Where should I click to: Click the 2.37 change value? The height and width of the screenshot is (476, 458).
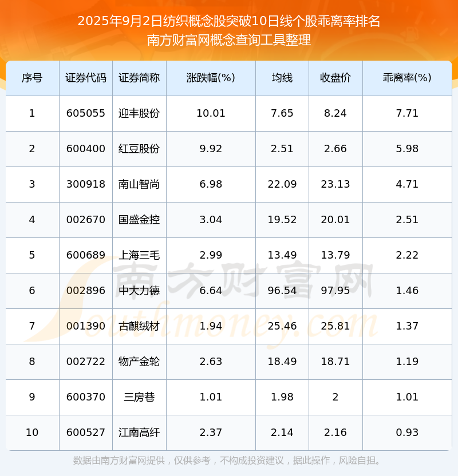click(x=211, y=433)
